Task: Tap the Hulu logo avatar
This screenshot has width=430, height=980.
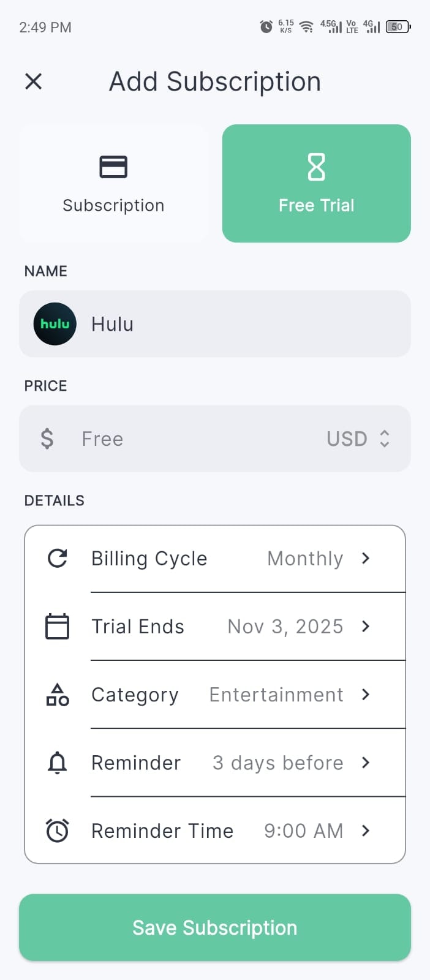Action: pos(55,324)
